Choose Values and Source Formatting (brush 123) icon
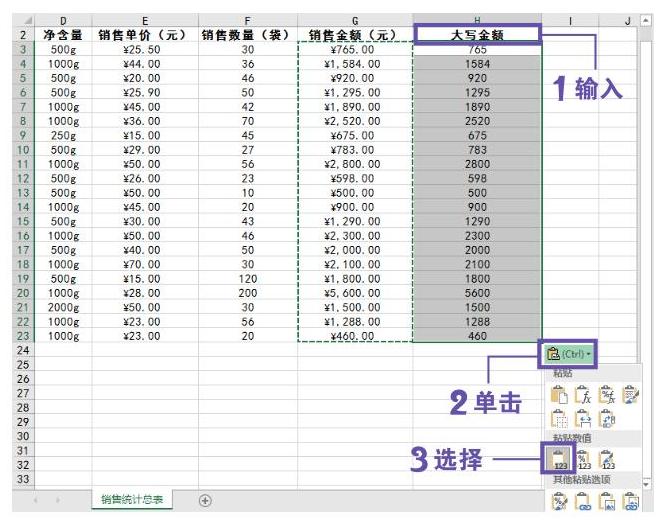 607,459
